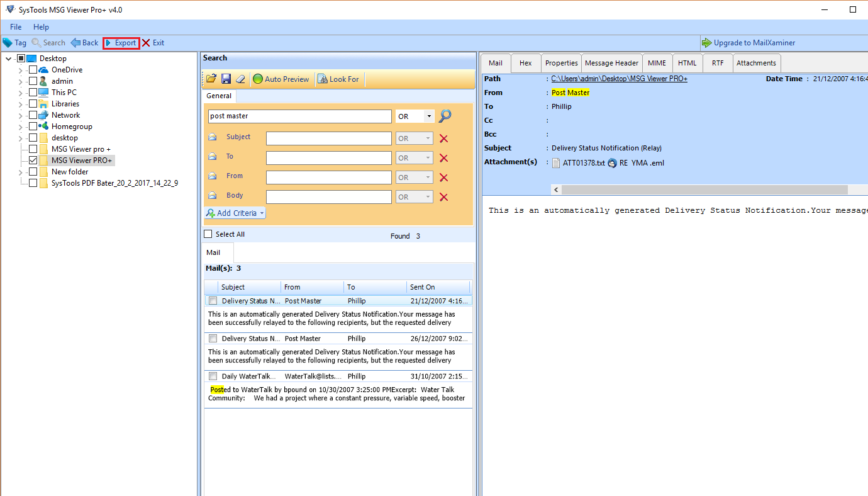Viewport: 868px width, 496px height.
Task: Click the post master search field
Action: coord(299,116)
